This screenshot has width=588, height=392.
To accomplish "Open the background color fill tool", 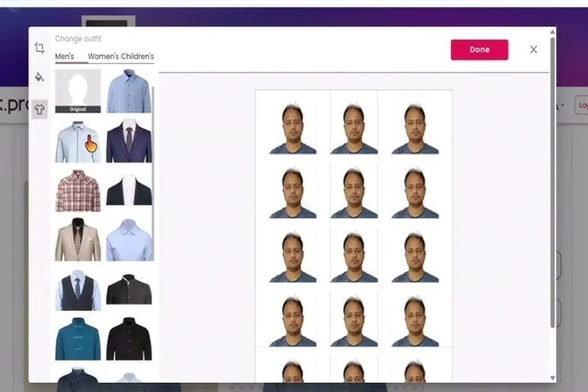I will (x=41, y=77).
